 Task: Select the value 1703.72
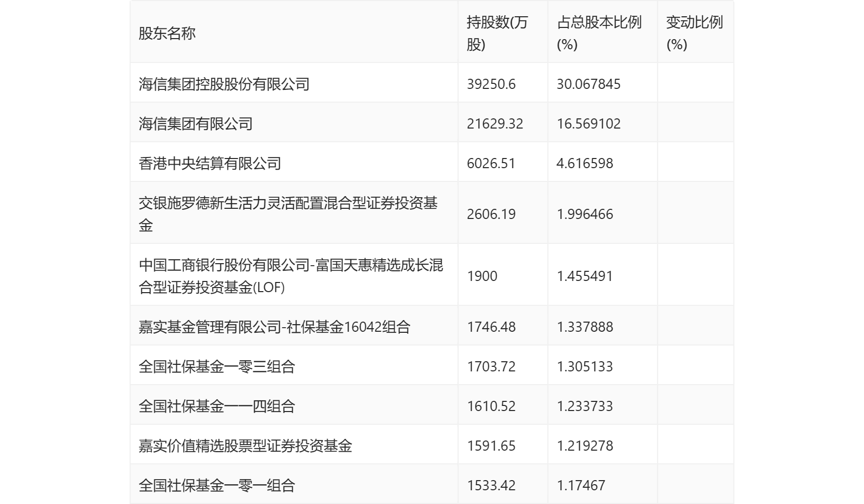click(491, 366)
